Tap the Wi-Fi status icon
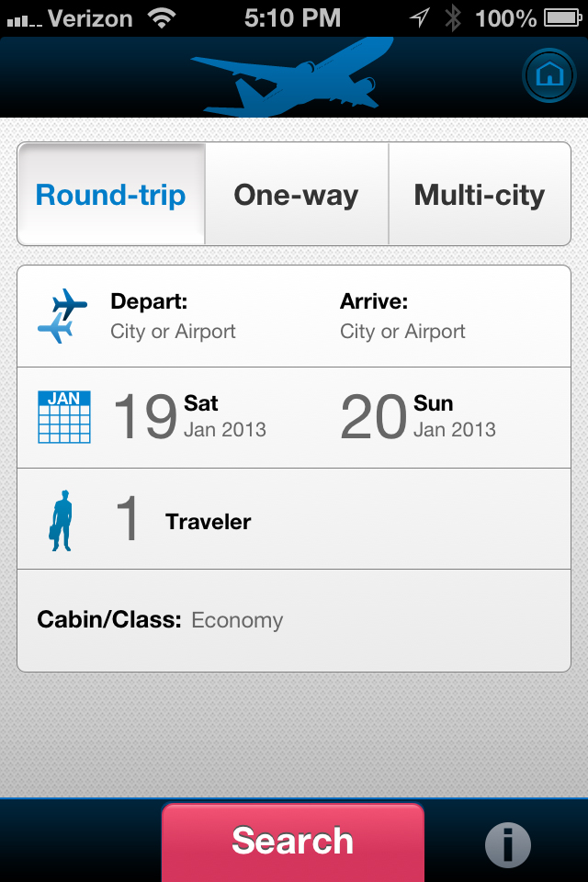This screenshot has height=882, width=588. point(162,17)
